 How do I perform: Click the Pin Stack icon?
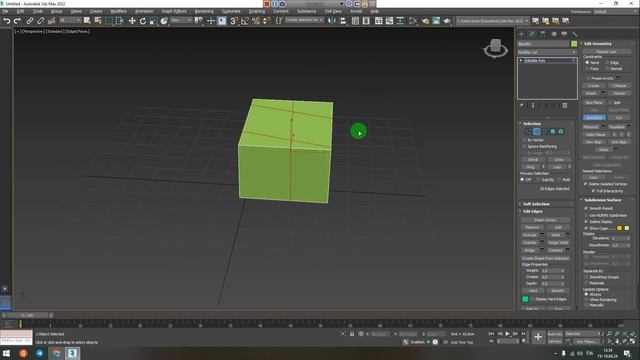pyautogui.click(x=522, y=106)
